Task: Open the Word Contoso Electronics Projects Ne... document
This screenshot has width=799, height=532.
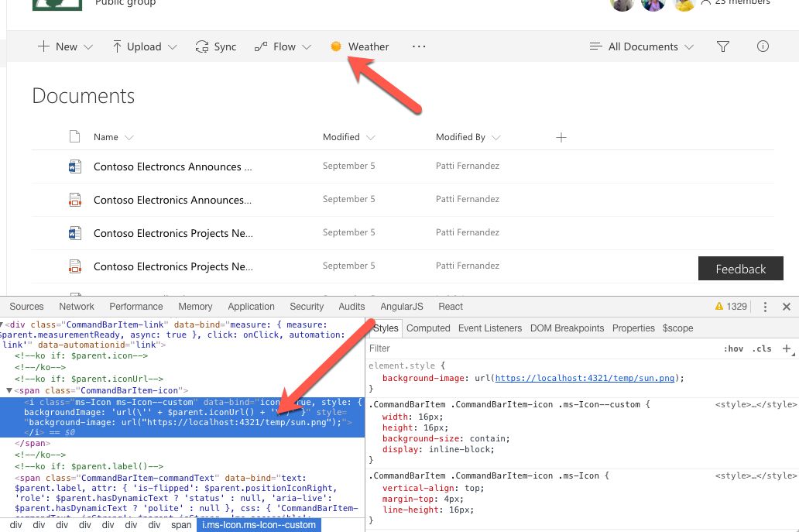Action: [173, 233]
